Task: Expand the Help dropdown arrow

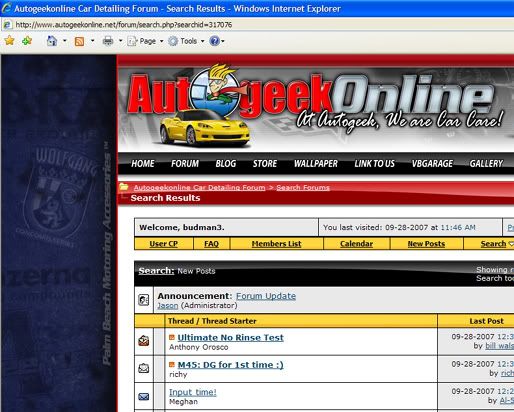Action: coord(223,41)
